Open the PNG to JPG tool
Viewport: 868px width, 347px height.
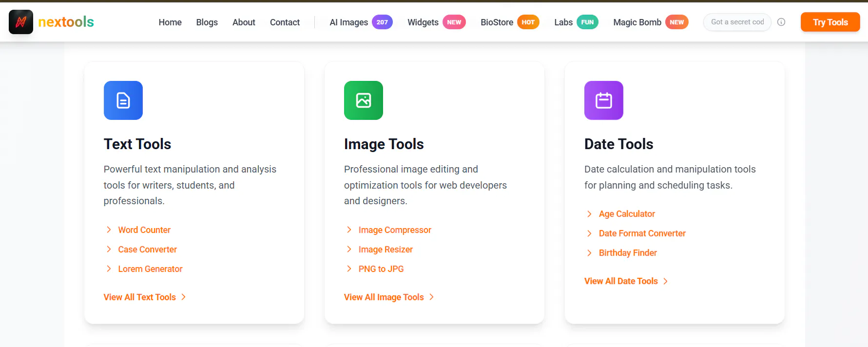(x=381, y=269)
